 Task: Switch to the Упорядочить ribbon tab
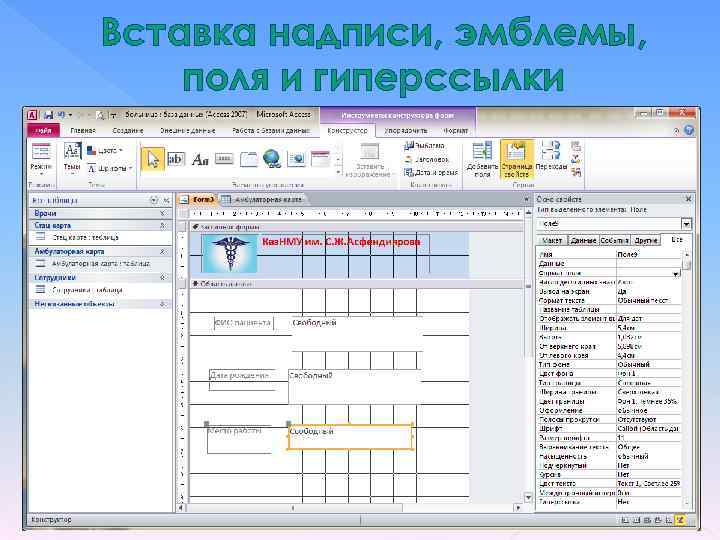click(405, 130)
